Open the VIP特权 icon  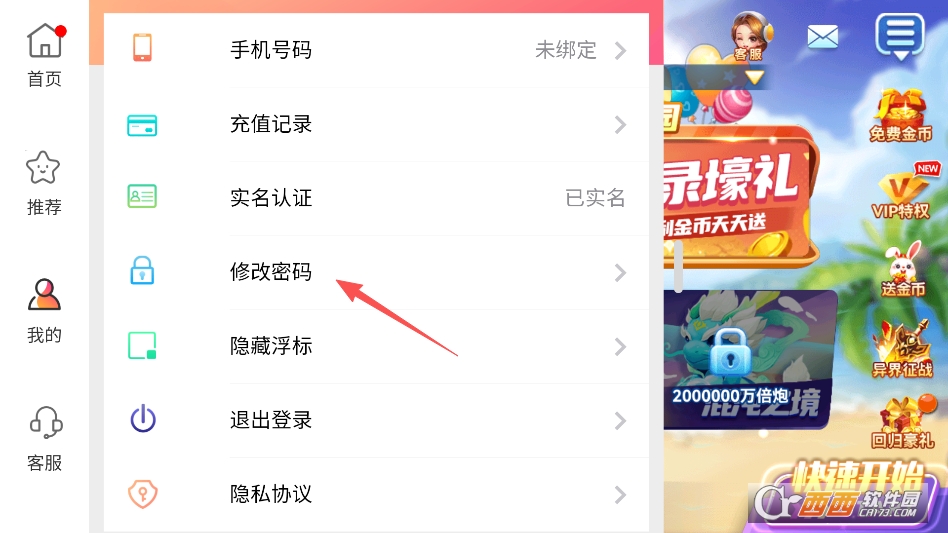tap(901, 191)
